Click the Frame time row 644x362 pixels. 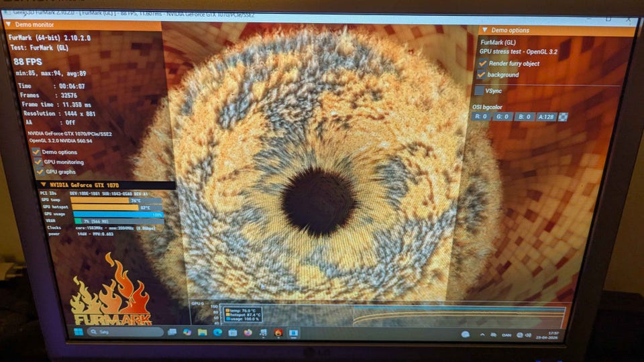click(56, 105)
